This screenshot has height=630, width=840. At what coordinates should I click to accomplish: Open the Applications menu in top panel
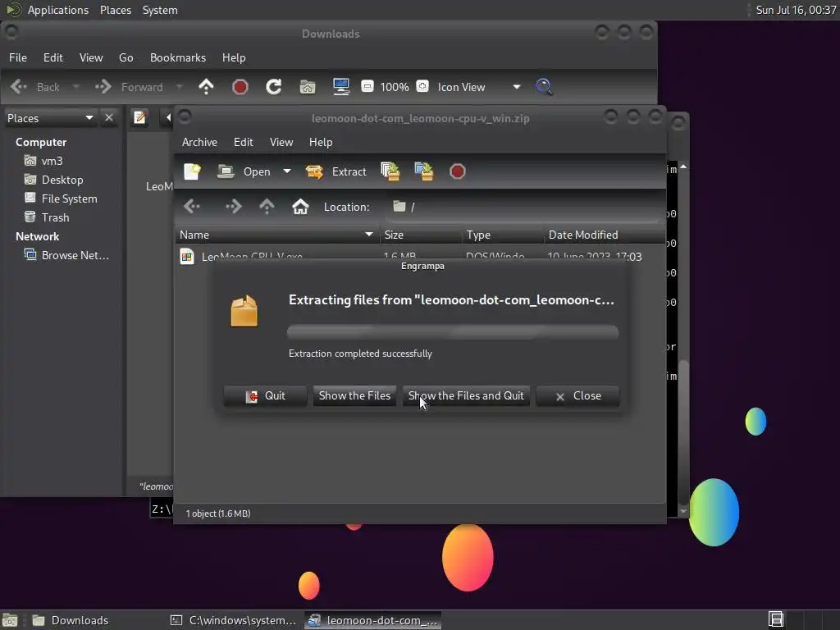58,10
